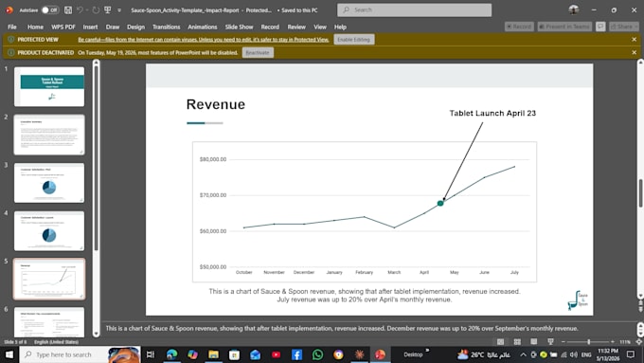Switch to Reading View icon
644x363 pixels.
coord(533,342)
